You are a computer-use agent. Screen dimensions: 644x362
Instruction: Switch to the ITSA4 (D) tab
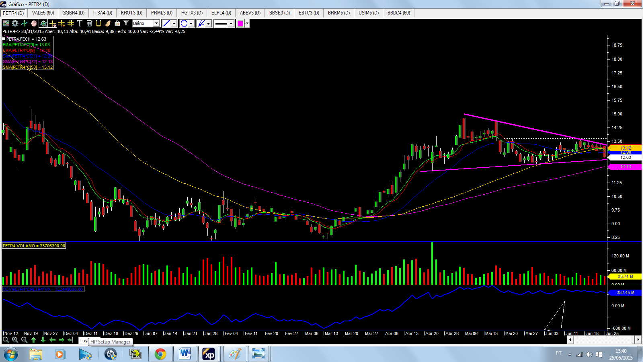(103, 13)
